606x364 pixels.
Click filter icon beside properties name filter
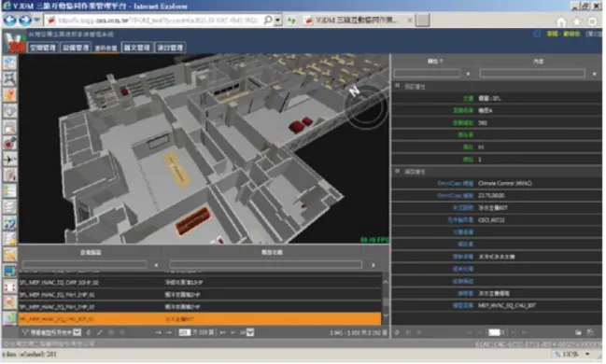(468, 74)
